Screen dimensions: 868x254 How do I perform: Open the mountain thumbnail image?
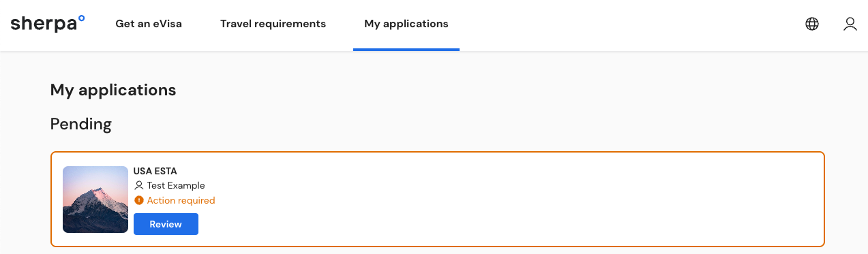tap(95, 200)
